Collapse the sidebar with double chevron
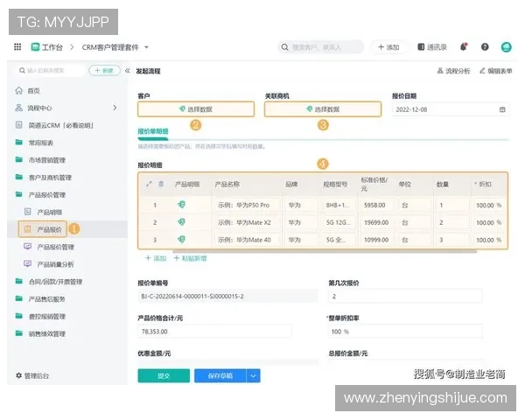The height and width of the screenshot is (420, 525). [128, 71]
